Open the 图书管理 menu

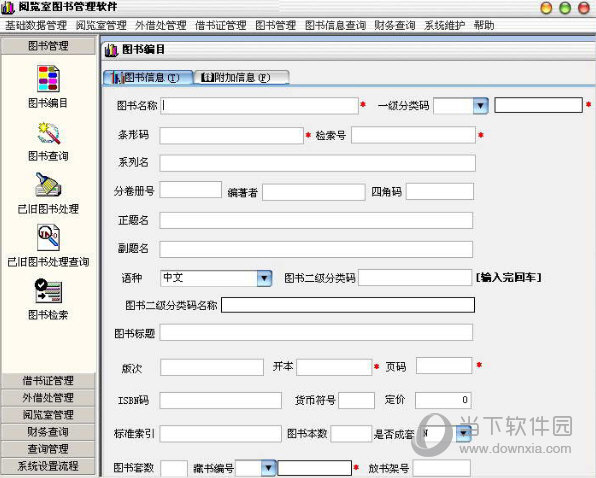(x=276, y=25)
